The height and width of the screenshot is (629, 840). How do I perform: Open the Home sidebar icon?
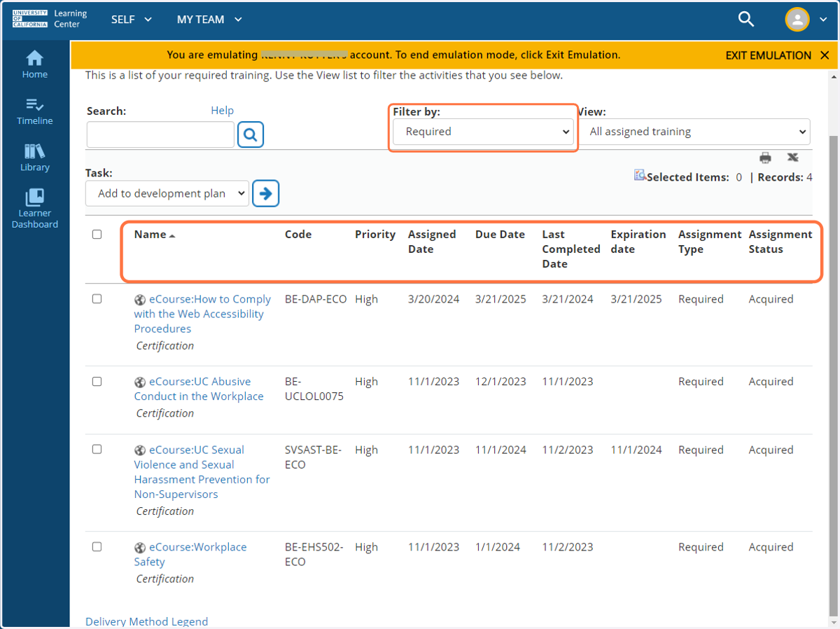(34, 65)
